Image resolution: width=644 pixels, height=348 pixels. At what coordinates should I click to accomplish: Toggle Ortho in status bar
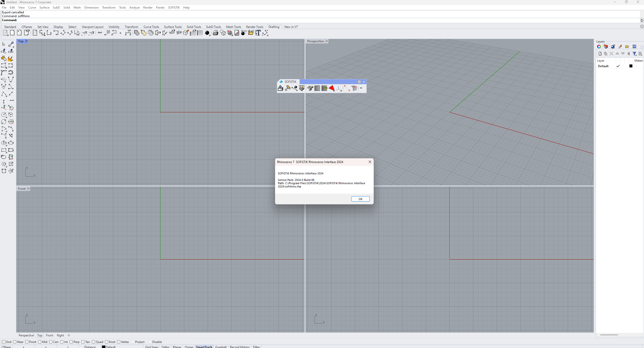coord(165,346)
